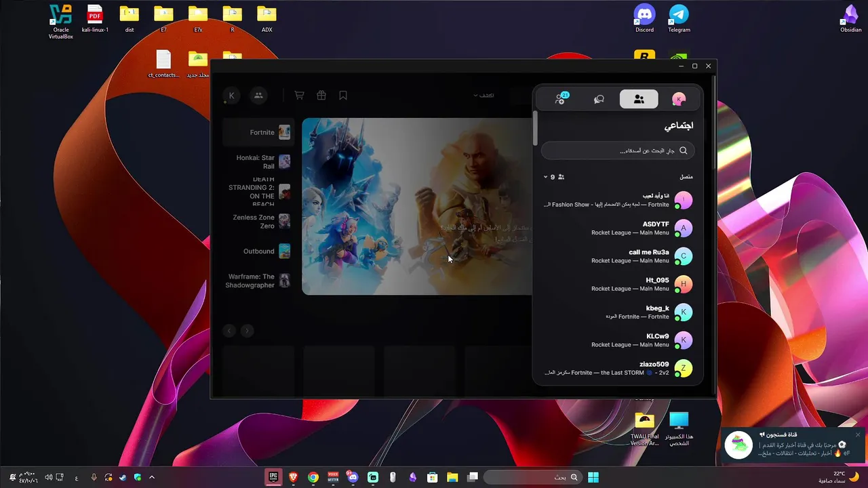868x488 pixels.
Task: Open friend requests icon with 21 badge
Action: [561, 99]
